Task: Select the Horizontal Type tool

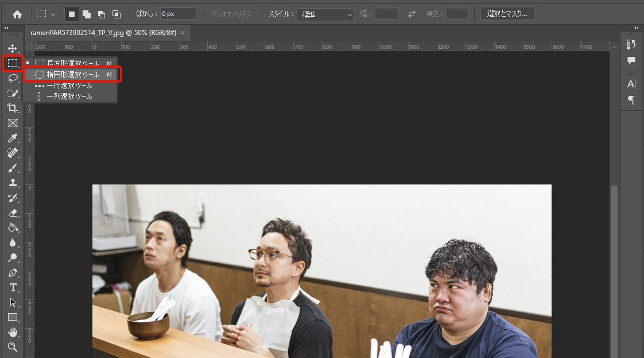Action: click(12, 287)
